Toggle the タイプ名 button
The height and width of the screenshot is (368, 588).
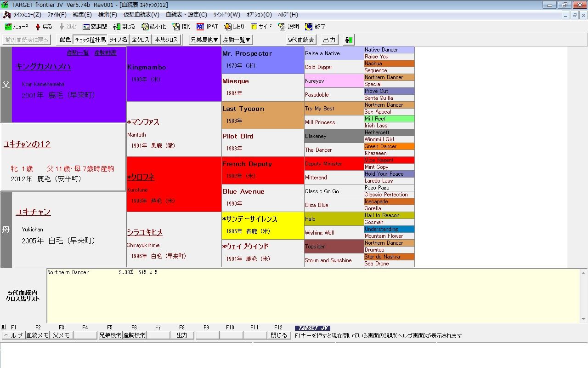[x=118, y=40]
